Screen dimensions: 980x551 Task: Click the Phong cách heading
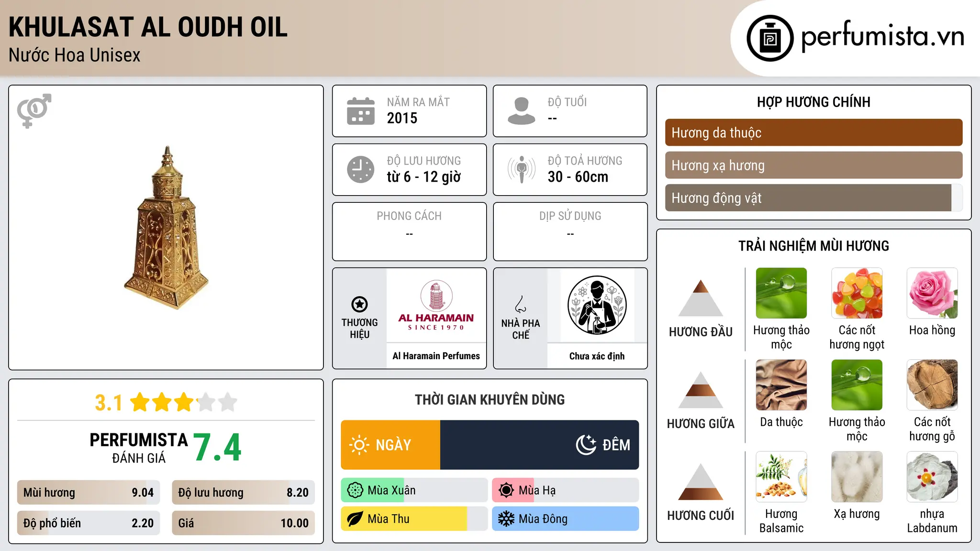409,216
